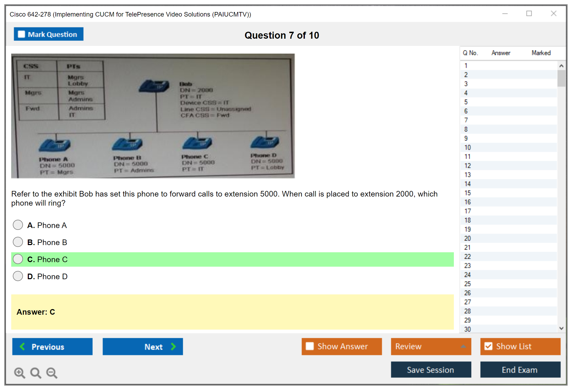This screenshot has height=392, width=574.
Task: Toggle the Show Answer checkbox
Action: coord(310,346)
